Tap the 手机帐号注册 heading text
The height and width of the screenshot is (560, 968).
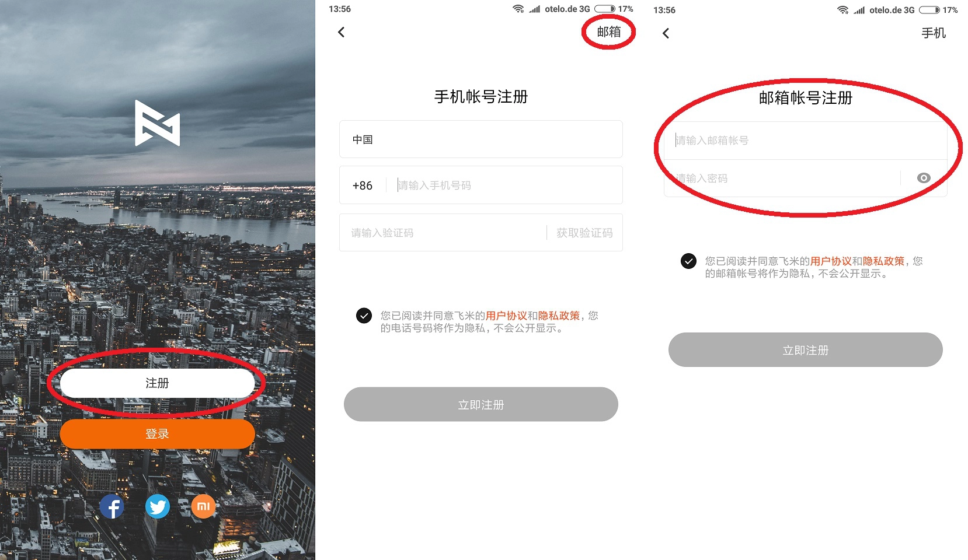(x=481, y=97)
